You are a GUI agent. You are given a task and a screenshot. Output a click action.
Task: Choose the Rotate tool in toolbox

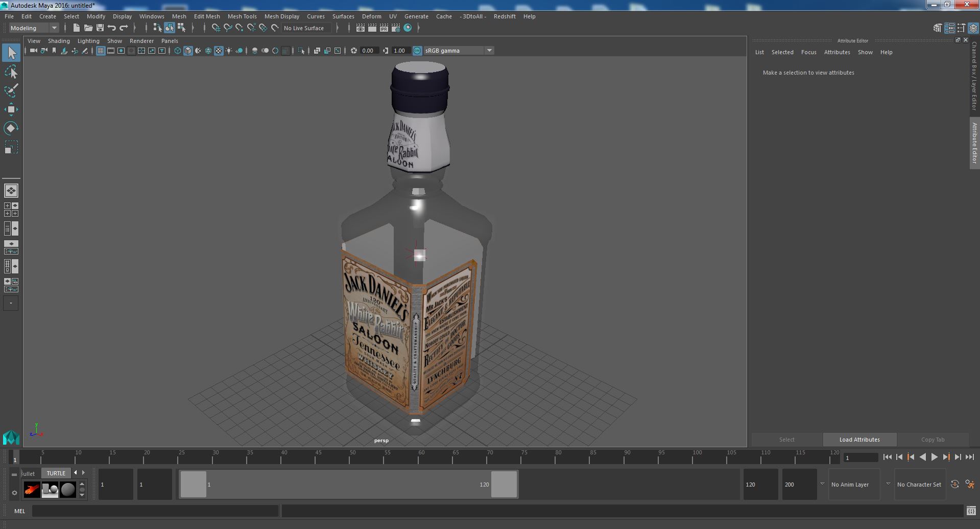[x=11, y=128]
